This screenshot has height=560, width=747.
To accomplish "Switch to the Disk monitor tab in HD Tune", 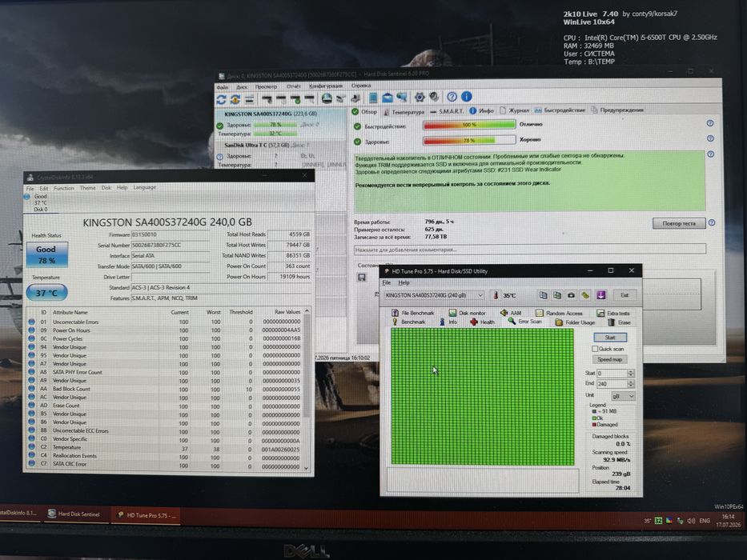I will (467, 313).
